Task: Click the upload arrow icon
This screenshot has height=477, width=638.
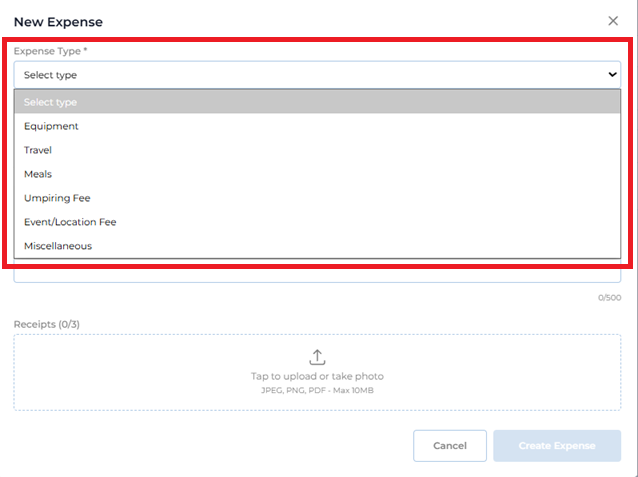Action: click(317, 357)
